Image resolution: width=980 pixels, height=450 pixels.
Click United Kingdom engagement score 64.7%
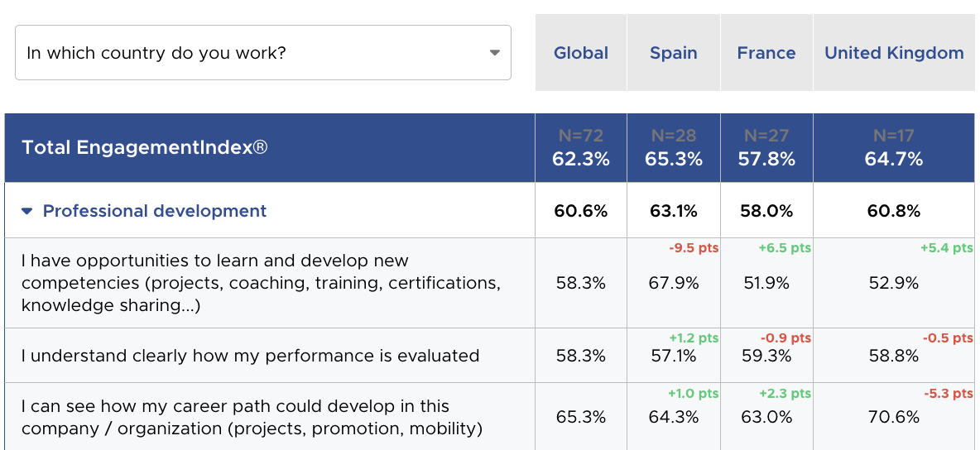894,159
